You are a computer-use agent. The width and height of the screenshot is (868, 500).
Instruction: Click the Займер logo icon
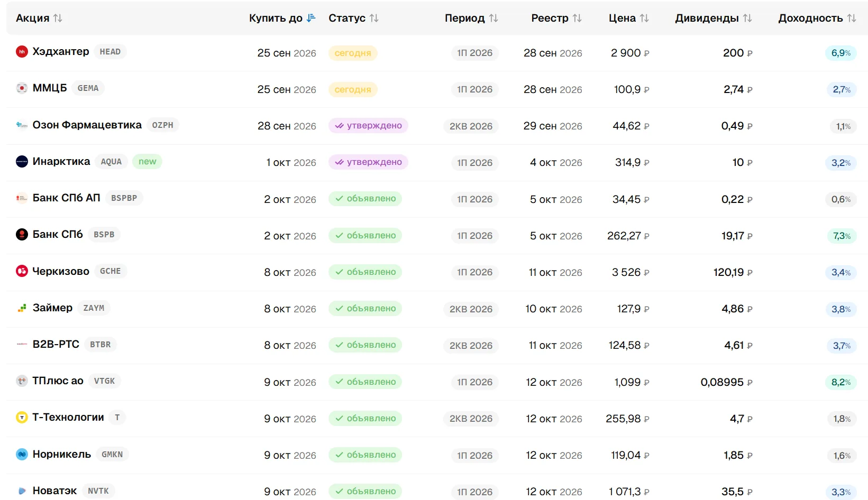point(22,308)
